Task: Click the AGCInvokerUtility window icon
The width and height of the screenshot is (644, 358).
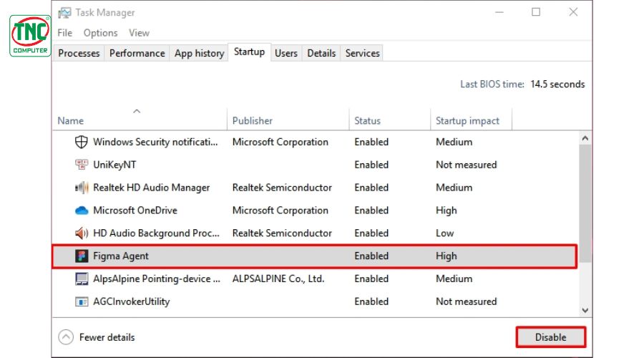Action: [82, 301]
